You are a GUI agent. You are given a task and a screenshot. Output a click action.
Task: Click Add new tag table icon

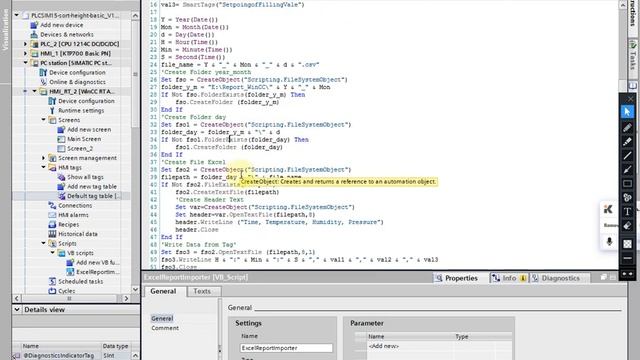click(x=61, y=187)
